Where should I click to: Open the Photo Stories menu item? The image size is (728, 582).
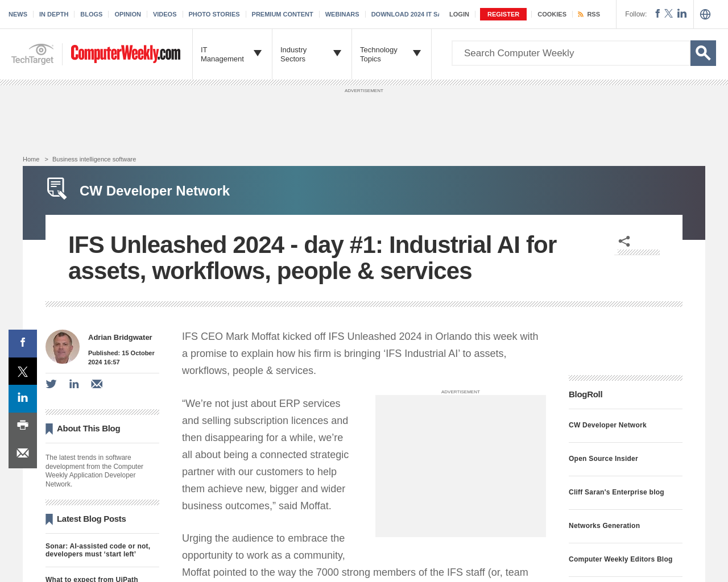click(214, 14)
